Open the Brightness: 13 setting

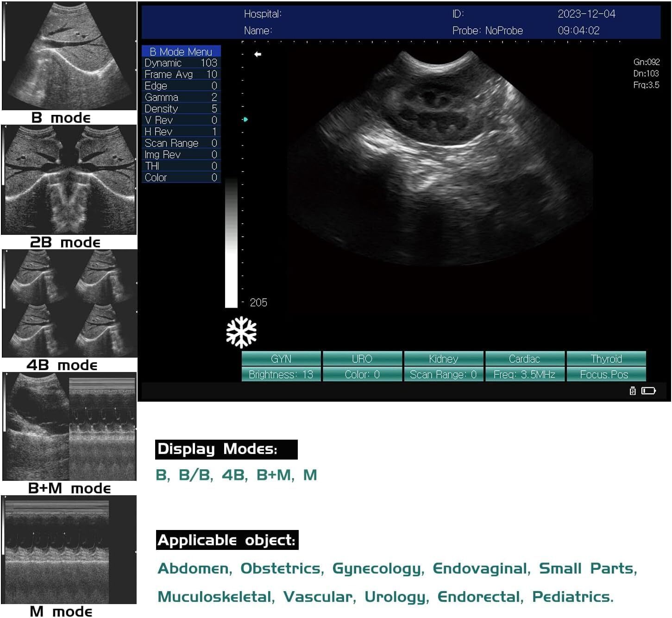(x=281, y=374)
